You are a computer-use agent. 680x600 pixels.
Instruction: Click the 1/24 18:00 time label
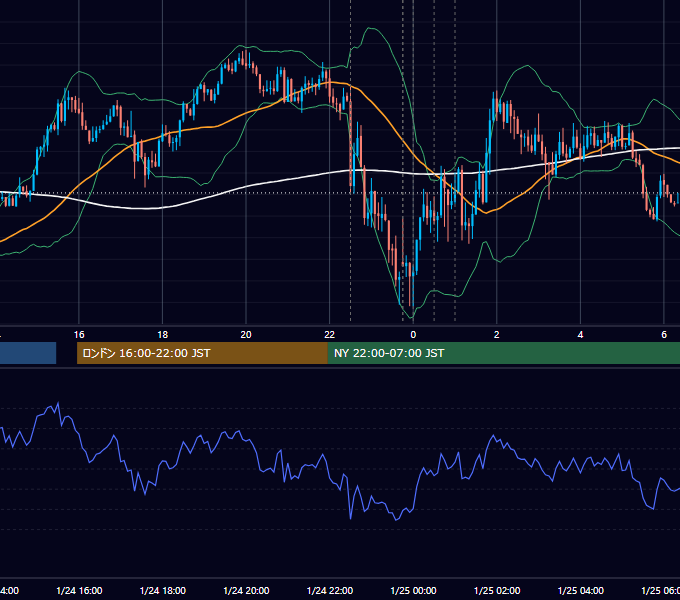[163, 590]
